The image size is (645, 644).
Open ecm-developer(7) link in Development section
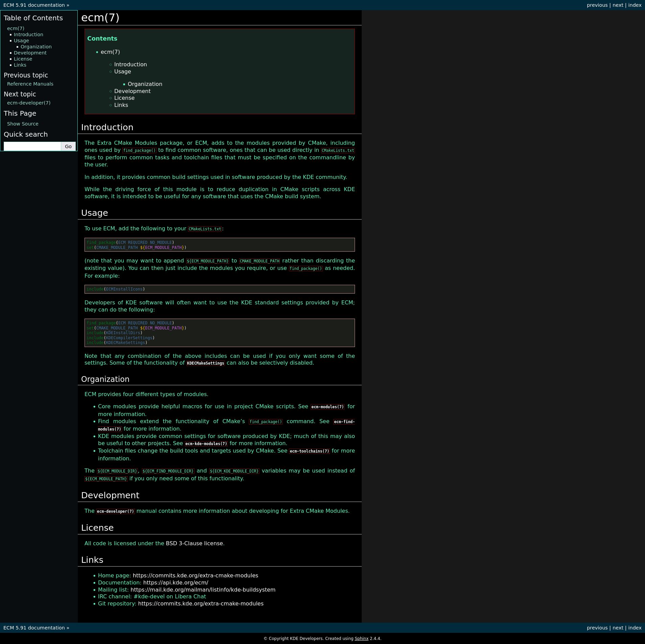tap(115, 511)
